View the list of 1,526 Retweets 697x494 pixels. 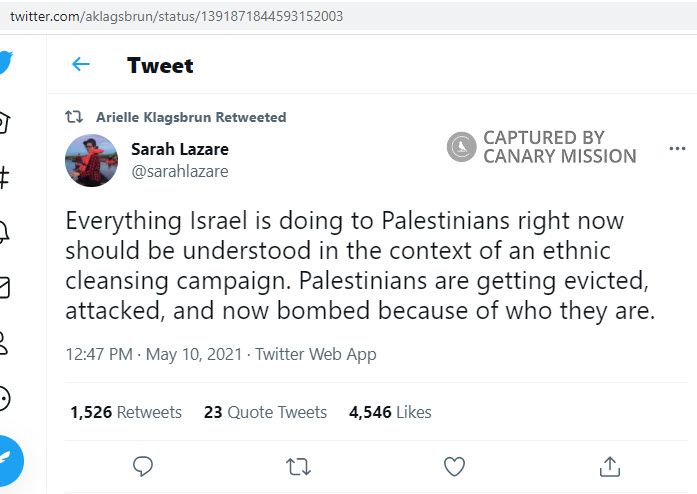click(126, 412)
